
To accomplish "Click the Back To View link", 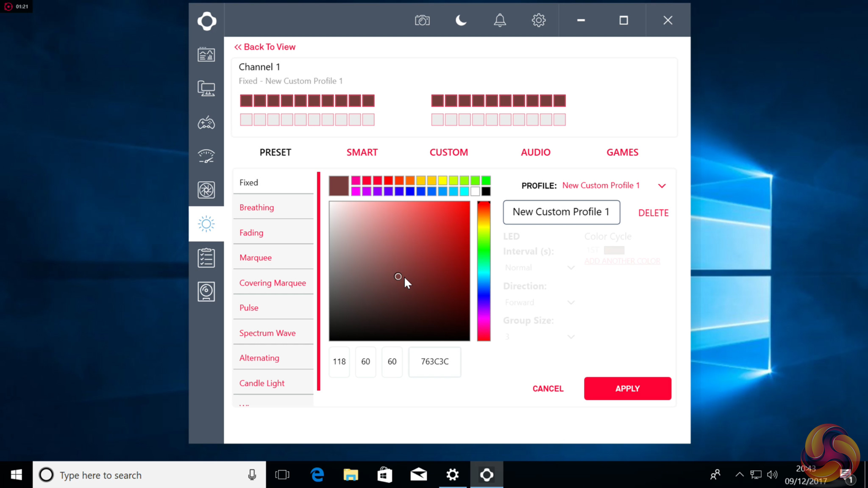I will (x=265, y=47).
